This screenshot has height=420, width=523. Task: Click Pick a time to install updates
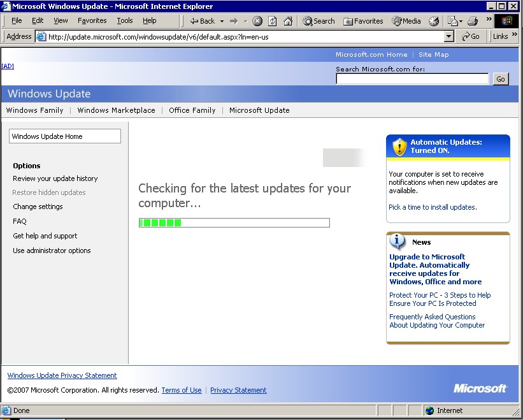[x=433, y=207]
